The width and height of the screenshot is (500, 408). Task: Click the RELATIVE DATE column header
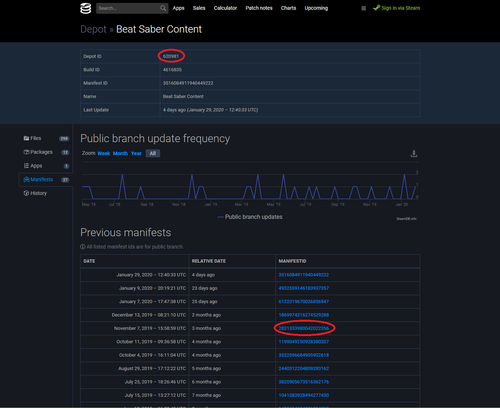[x=232, y=261]
